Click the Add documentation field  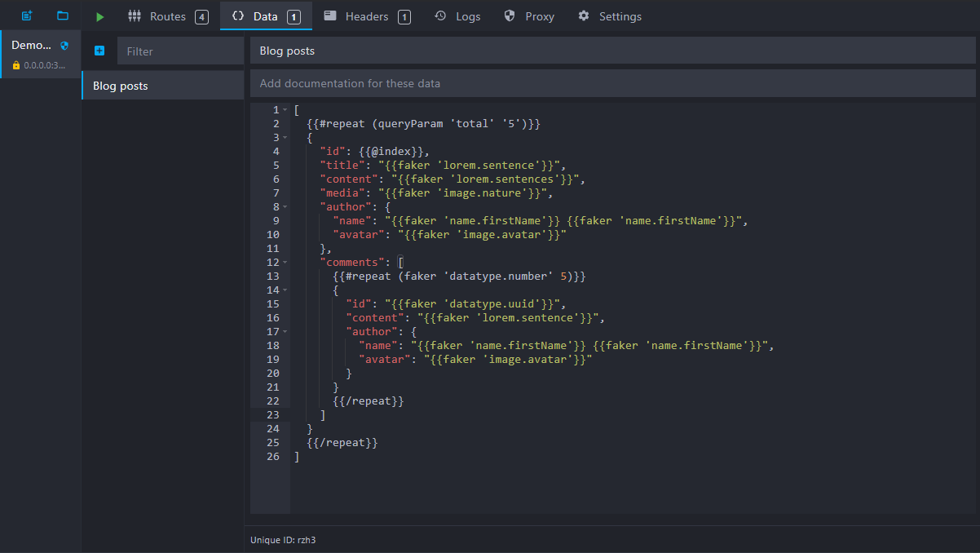pos(611,83)
